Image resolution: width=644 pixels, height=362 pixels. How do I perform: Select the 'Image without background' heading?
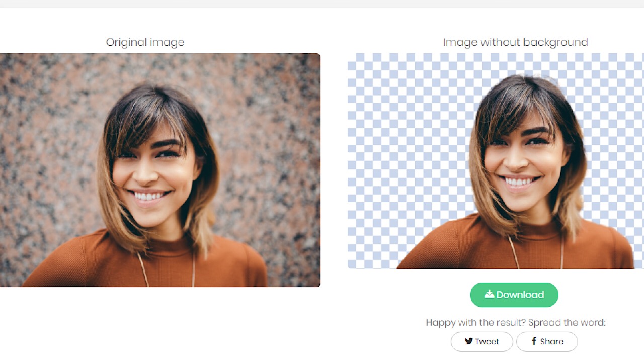(x=515, y=42)
